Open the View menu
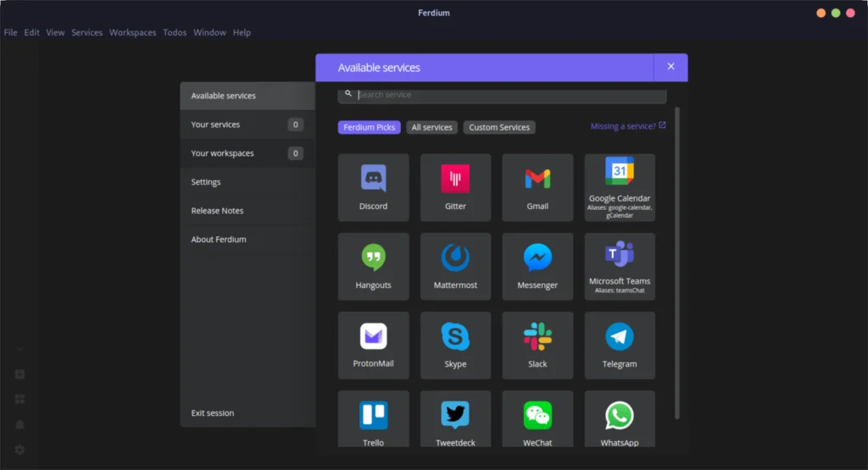Viewport: 868px width, 470px height. point(55,33)
